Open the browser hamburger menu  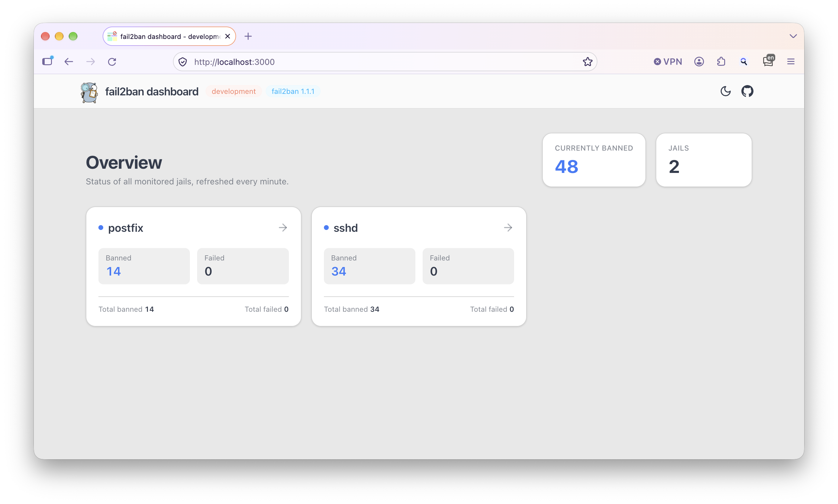click(x=790, y=62)
